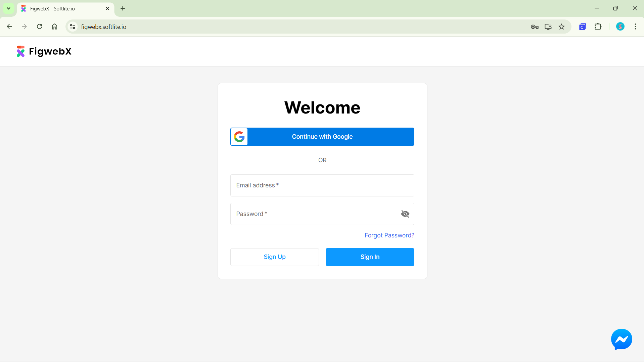
Task: Open the Forgot Password link
Action: coord(389,235)
